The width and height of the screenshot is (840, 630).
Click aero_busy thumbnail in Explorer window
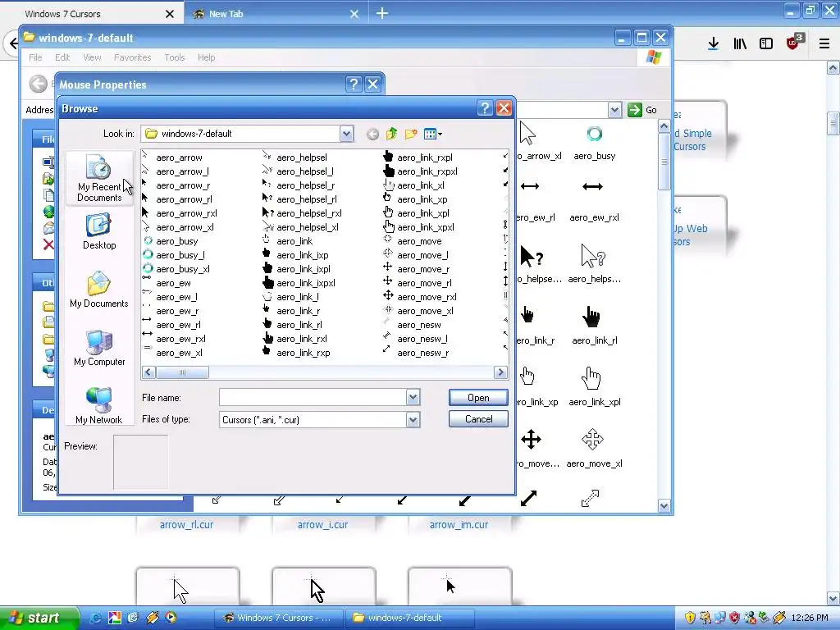[x=594, y=143]
